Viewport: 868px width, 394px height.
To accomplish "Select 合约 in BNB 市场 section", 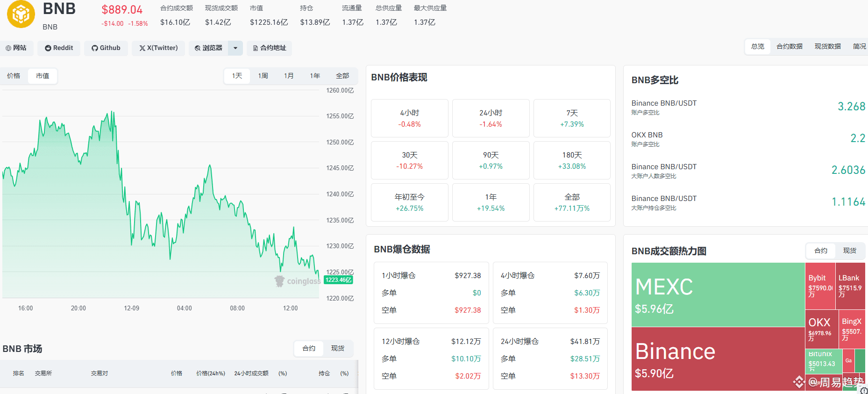I will (309, 348).
